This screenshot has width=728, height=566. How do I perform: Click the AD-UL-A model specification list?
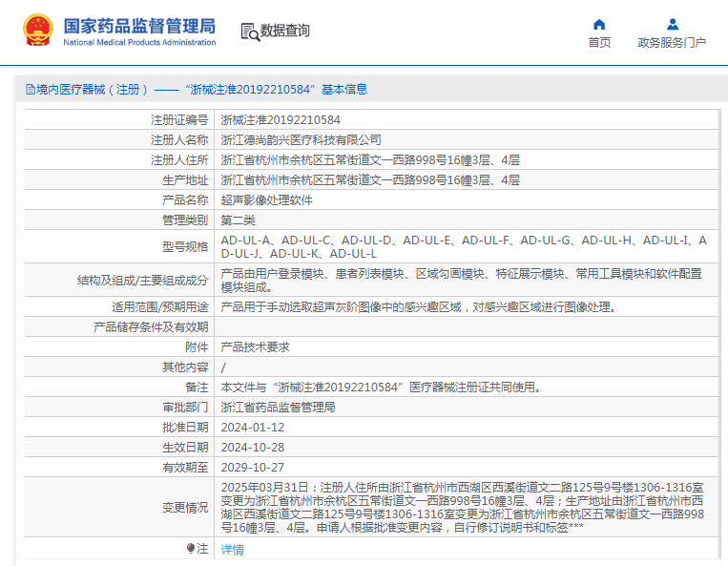464,247
